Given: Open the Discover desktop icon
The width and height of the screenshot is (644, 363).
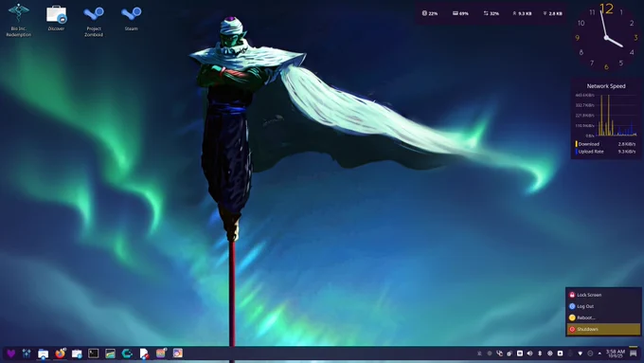Looking at the screenshot, I should [56, 18].
